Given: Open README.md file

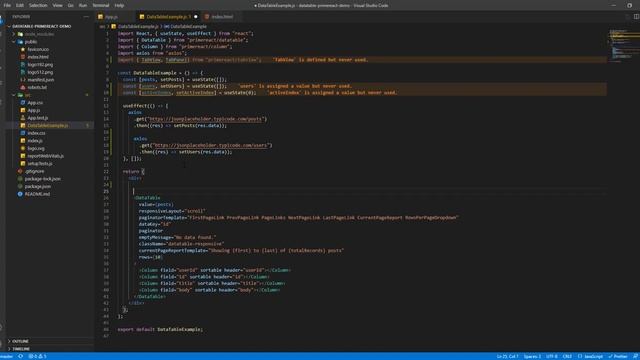Looking at the screenshot, I should 37,194.
